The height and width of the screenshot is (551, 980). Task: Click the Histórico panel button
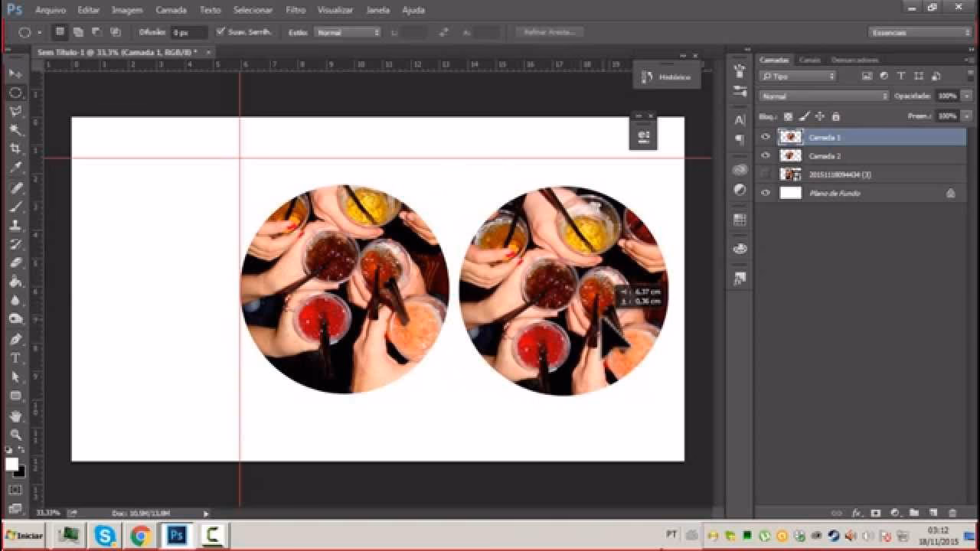[x=666, y=77]
